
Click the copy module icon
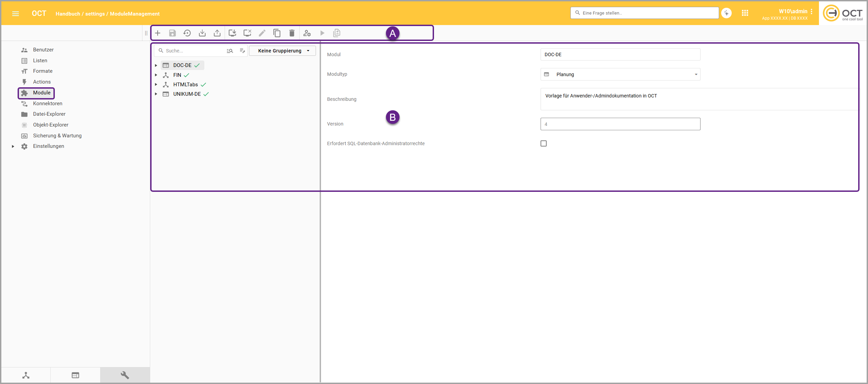pos(277,33)
